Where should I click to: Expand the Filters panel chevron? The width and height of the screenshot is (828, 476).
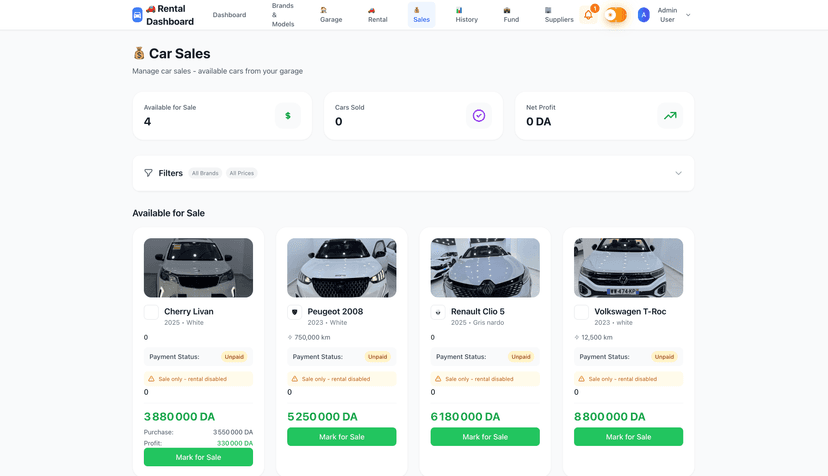click(678, 173)
